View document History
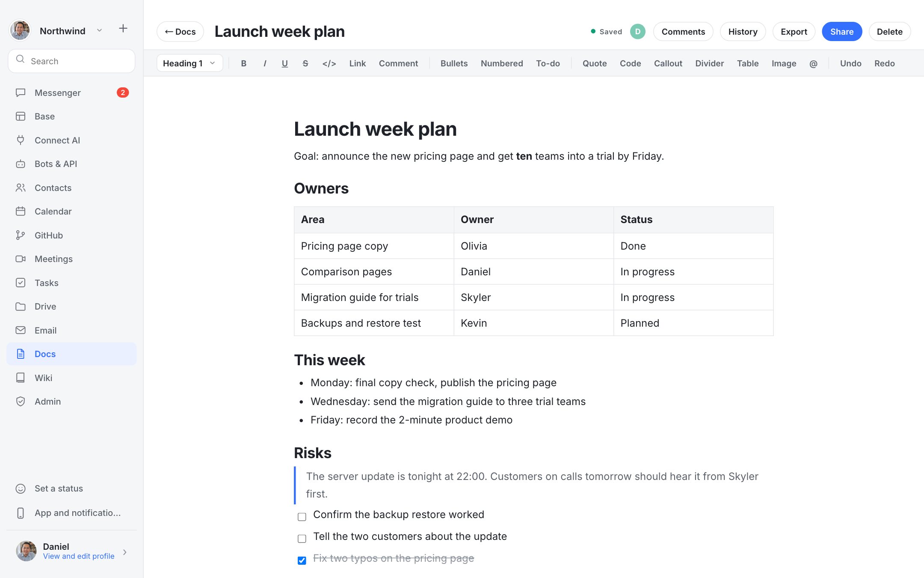 tap(743, 32)
